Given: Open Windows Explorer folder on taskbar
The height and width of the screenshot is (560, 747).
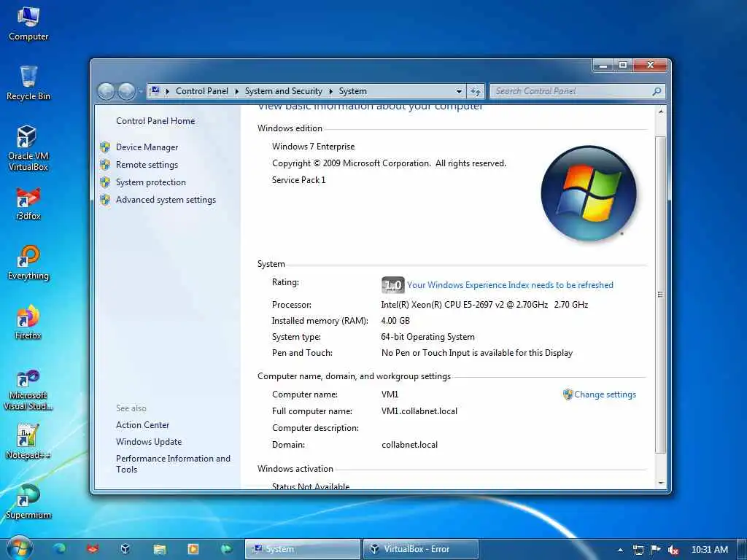Looking at the screenshot, I should point(159,548).
